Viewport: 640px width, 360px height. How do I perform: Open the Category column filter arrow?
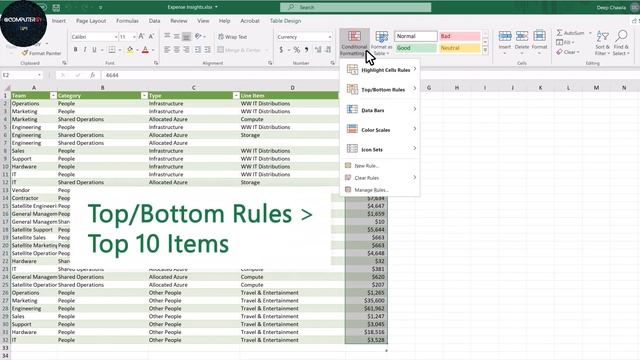click(144, 96)
